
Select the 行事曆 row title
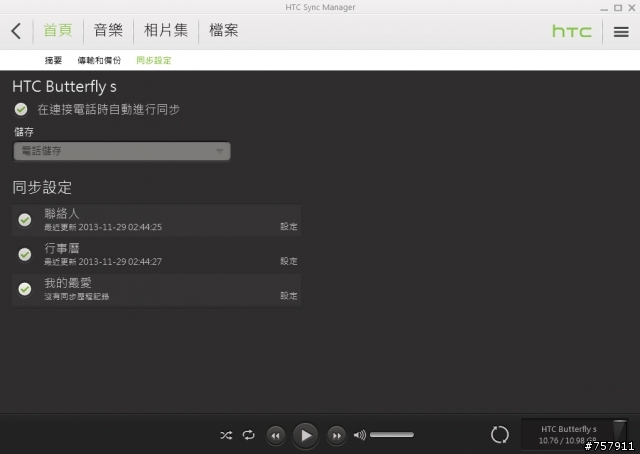(62, 248)
